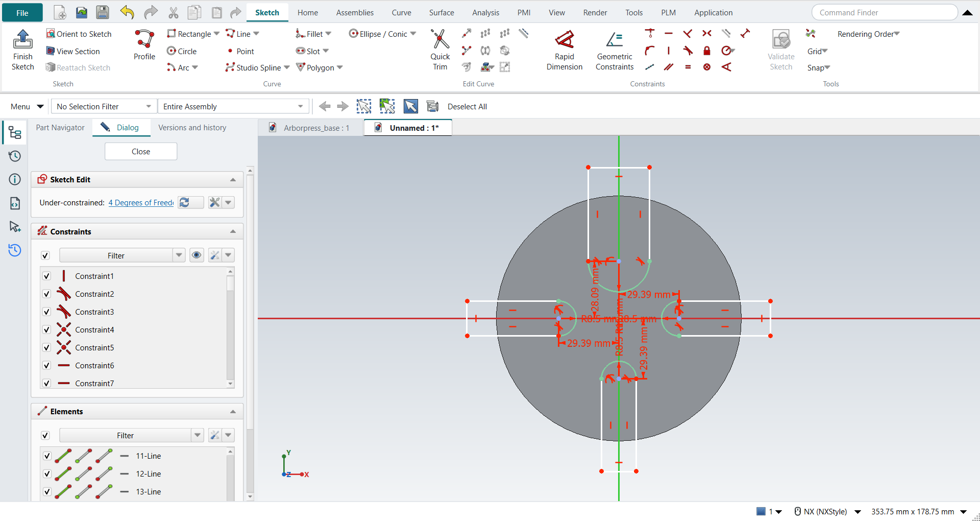980x521 pixels.
Task: Expand the Rectangle tool dropdown arrow
Action: (x=216, y=34)
